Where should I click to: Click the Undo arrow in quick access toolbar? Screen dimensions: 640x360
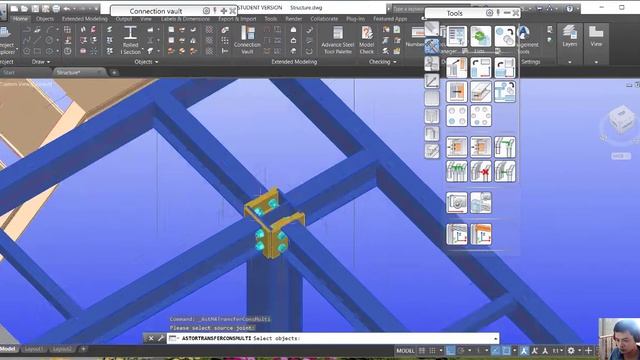(x=67, y=9)
